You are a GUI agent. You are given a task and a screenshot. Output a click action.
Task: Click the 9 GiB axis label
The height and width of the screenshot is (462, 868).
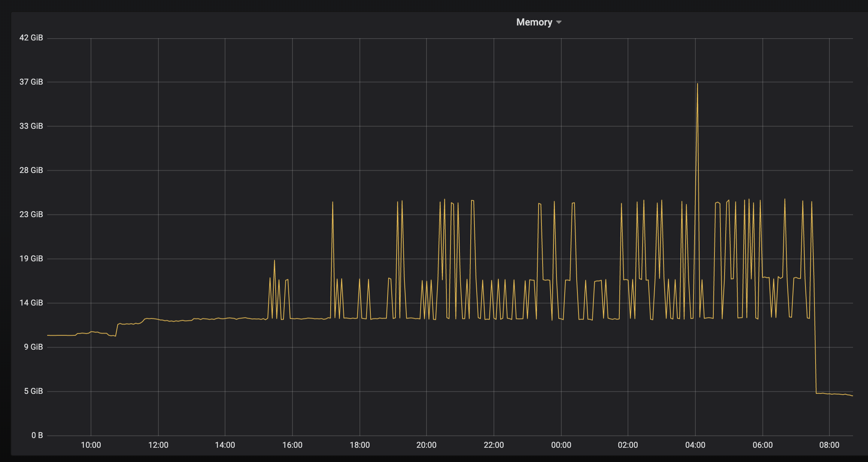(33, 347)
